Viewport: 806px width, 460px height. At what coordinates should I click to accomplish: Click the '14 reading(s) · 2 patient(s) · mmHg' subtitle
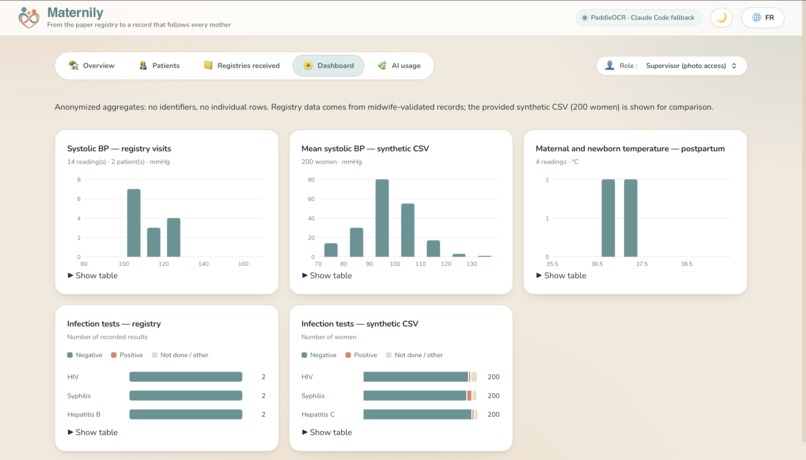point(118,162)
